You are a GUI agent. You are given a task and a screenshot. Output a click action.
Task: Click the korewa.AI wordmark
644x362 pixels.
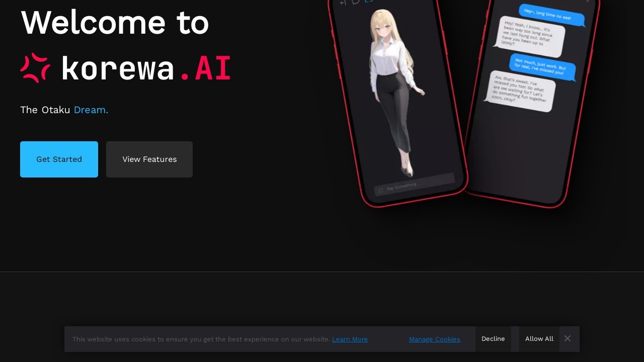tap(146, 68)
